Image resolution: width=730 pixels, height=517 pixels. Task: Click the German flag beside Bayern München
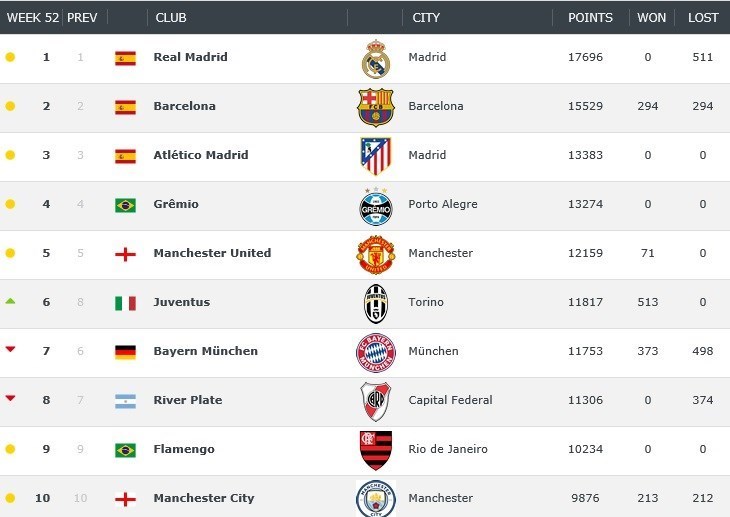[125, 352]
